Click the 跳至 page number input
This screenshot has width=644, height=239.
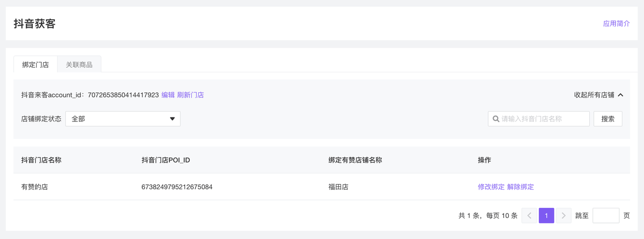pos(606,215)
